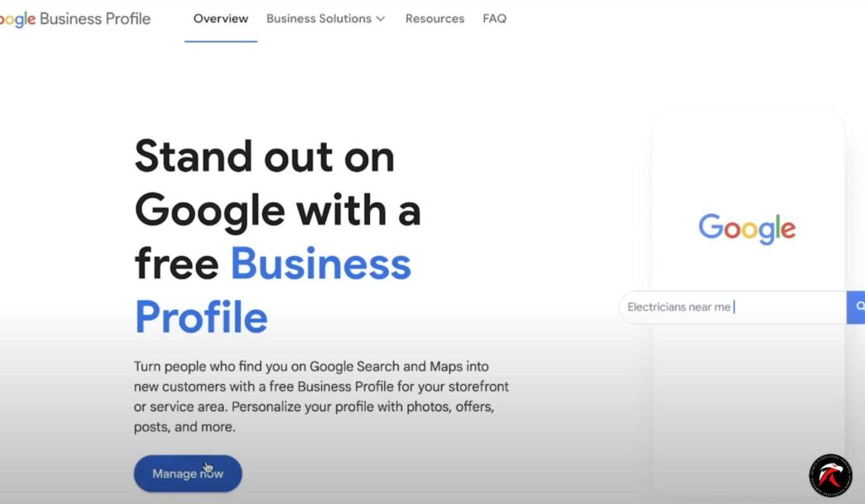
Task: Click the Manage now button
Action: 188,474
